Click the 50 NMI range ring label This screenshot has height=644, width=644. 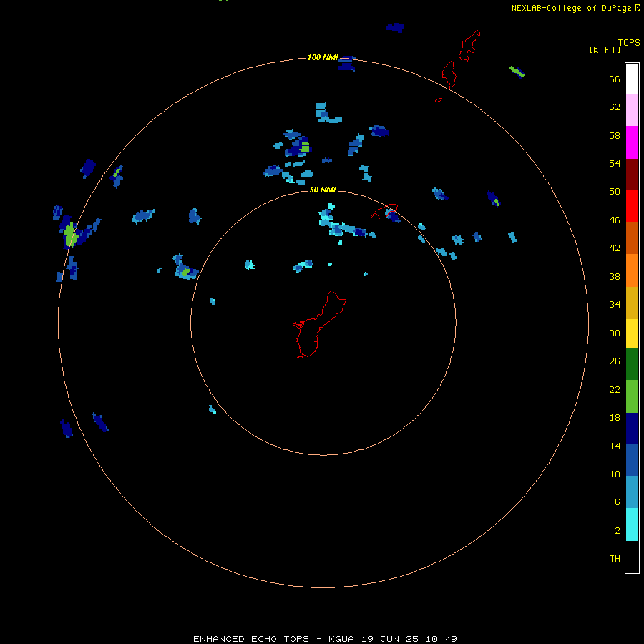[x=323, y=190]
